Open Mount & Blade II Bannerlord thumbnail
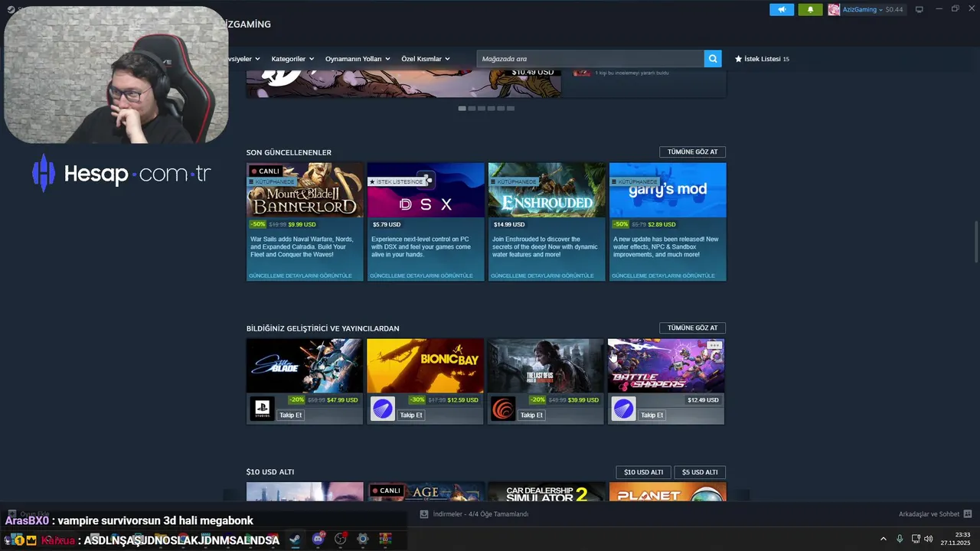Image resolution: width=980 pixels, height=551 pixels. point(305,190)
